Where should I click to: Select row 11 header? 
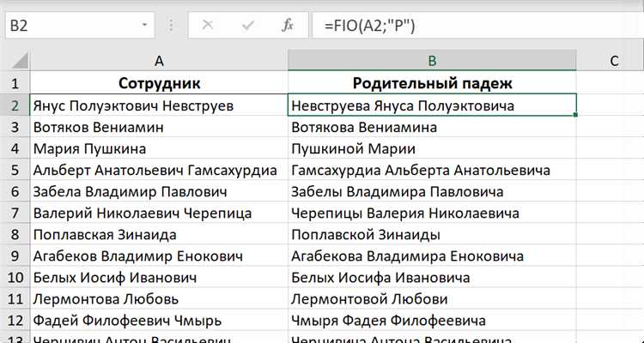tap(15, 298)
